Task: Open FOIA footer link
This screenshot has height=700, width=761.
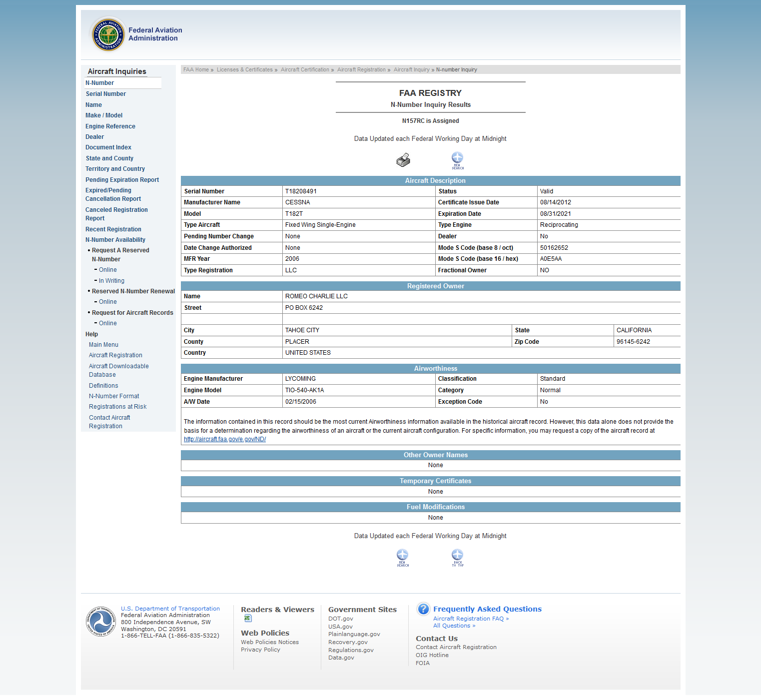Action: [x=423, y=663]
